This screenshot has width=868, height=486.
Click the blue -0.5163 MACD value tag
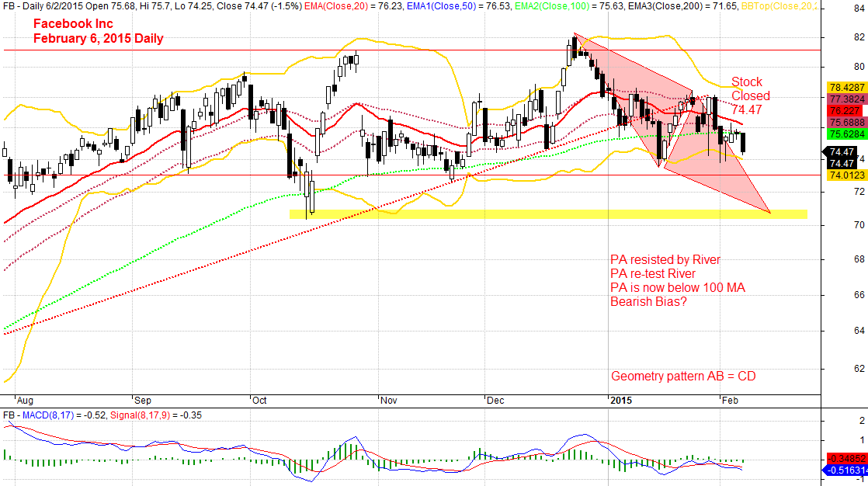[847, 470]
